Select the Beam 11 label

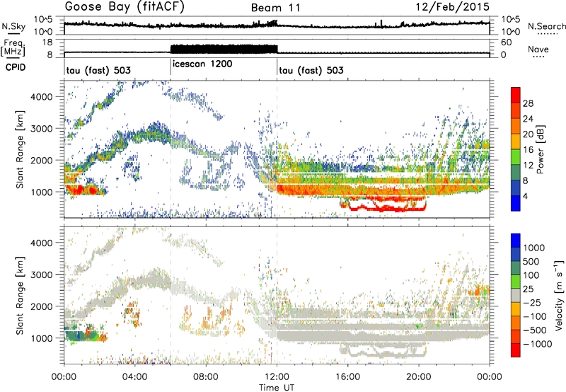[x=275, y=8]
